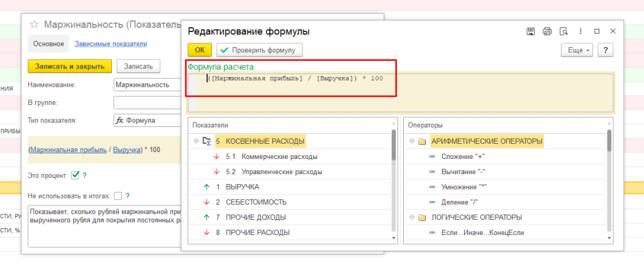The height and width of the screenshot is (267, 644).
Task: Click the folder icon of АРИФМЕТИЧЕСКИЕ ОПЕРАТОРЫ
Action: (421, 142)
